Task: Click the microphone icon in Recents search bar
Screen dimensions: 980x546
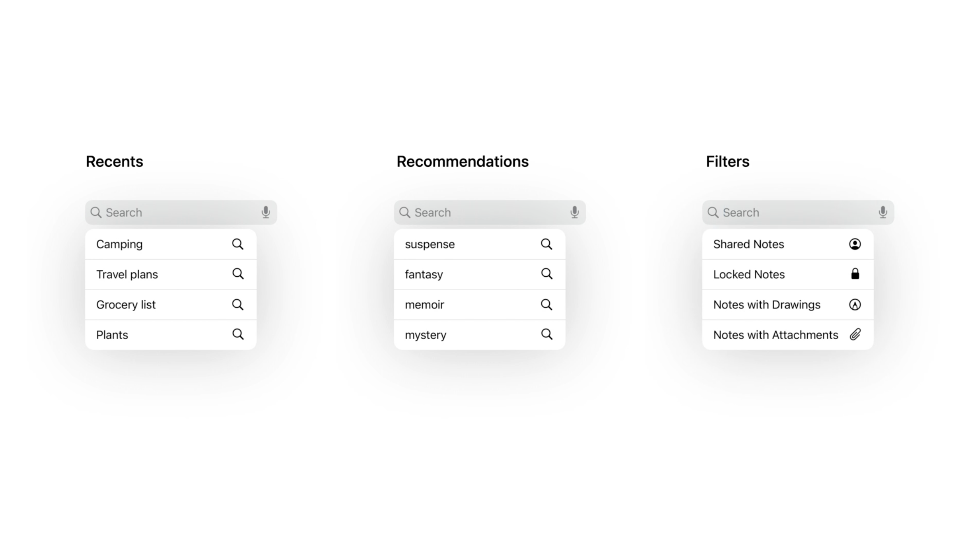Action: point(266,212)
